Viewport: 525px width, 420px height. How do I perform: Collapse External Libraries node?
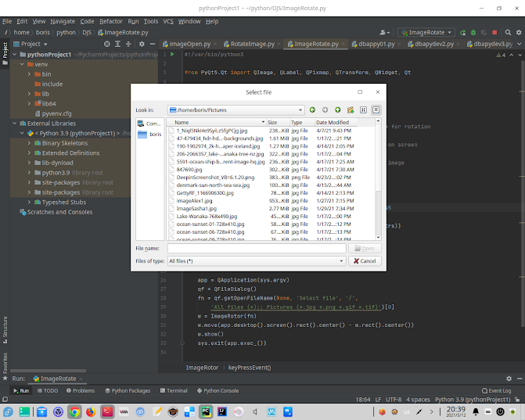(x=15, y=124)
